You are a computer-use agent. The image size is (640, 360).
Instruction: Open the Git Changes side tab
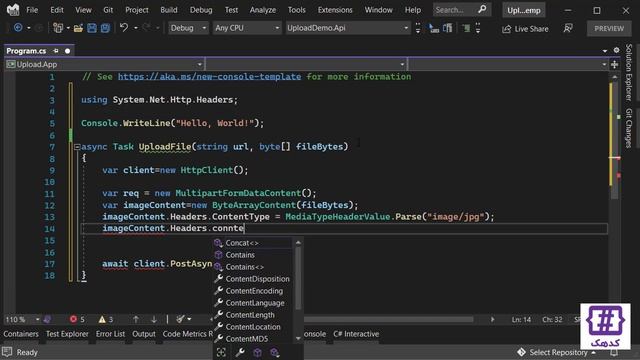click(629, 128)
